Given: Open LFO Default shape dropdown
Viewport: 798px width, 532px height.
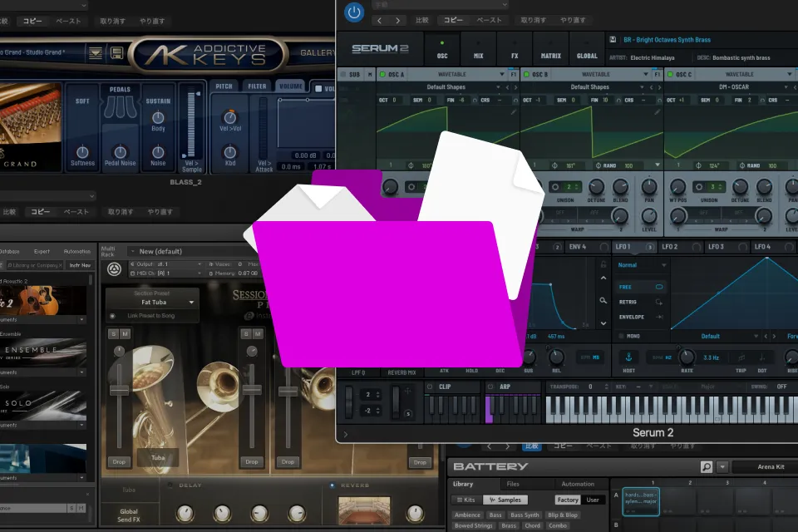Looking at the screenshot, I should (756, 337).
